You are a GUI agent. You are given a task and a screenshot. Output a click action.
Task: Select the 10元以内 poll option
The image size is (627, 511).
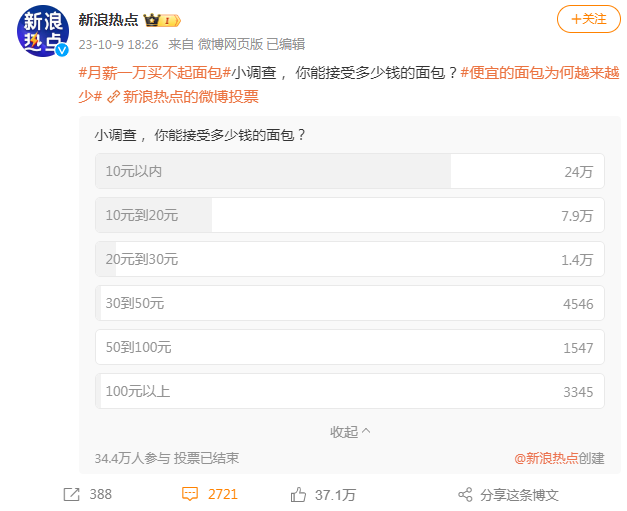click(x=349, y=172)
